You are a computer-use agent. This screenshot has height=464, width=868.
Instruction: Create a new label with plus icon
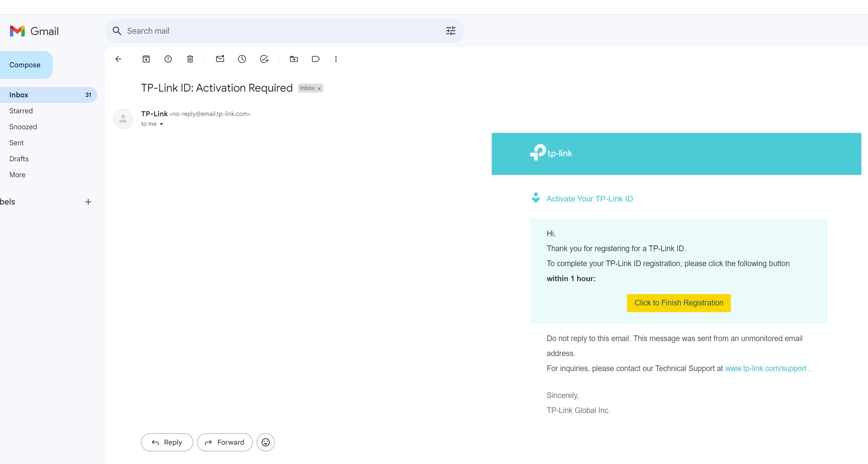point(88,202)
